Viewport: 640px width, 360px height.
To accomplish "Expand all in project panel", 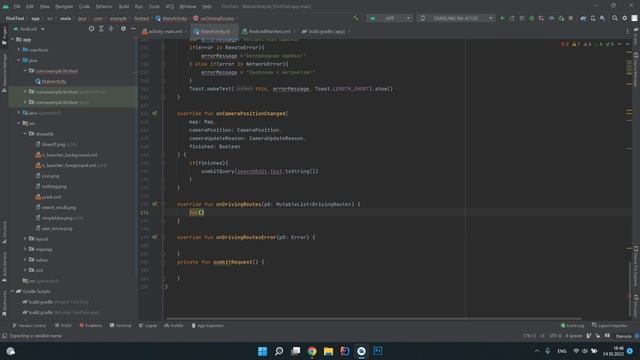I will 101,29.
